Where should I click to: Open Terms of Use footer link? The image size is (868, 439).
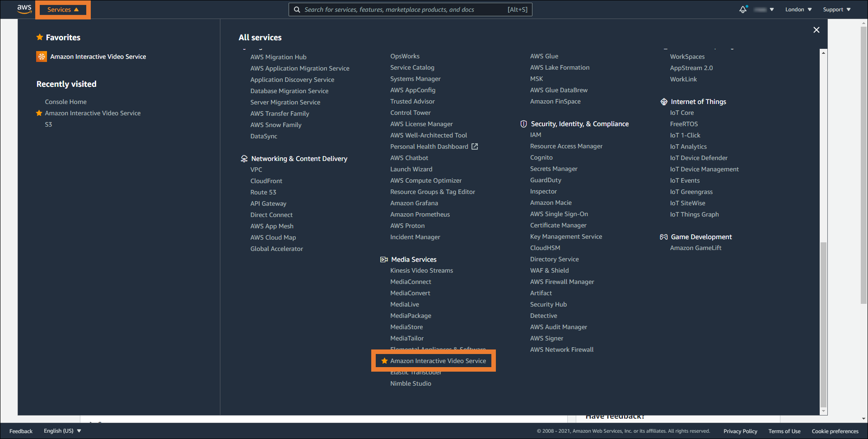tap(784, 431)
